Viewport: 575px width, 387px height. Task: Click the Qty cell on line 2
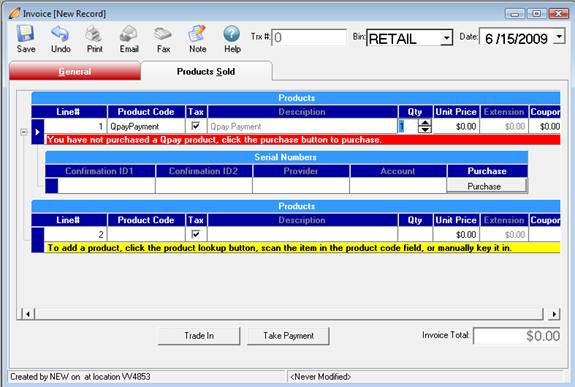click(415, 234)
